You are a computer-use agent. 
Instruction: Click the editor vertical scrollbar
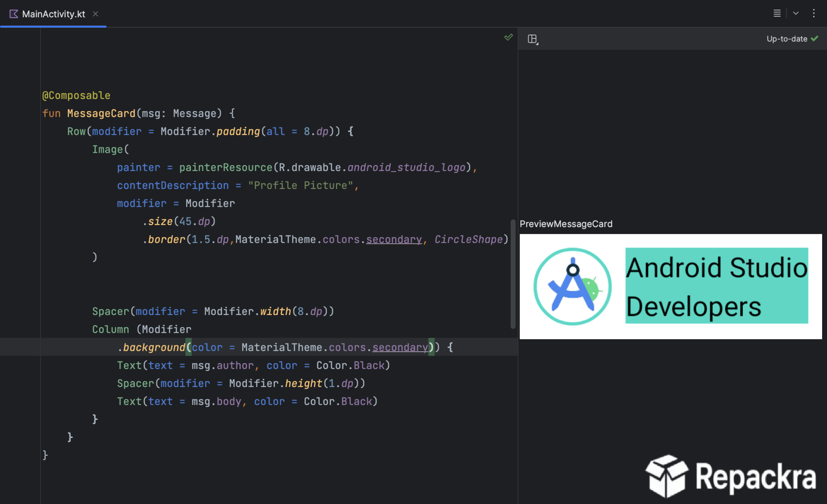(513, 274)
